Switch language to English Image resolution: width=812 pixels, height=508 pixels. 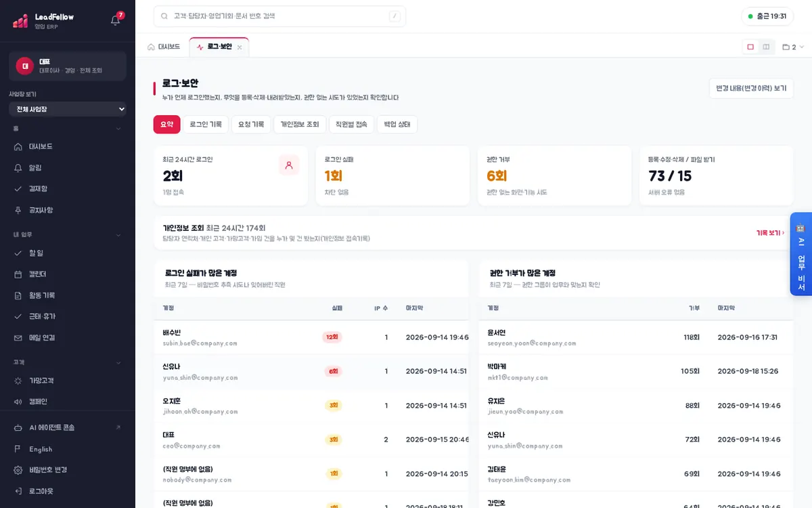[68, 449]
